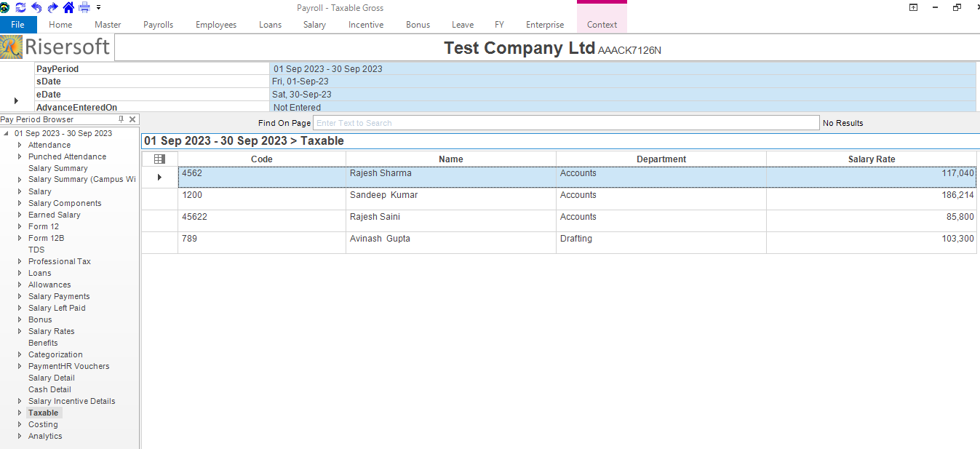Close the Pay Period Browser panel
The image size is (980, 449).
point(132,119)
